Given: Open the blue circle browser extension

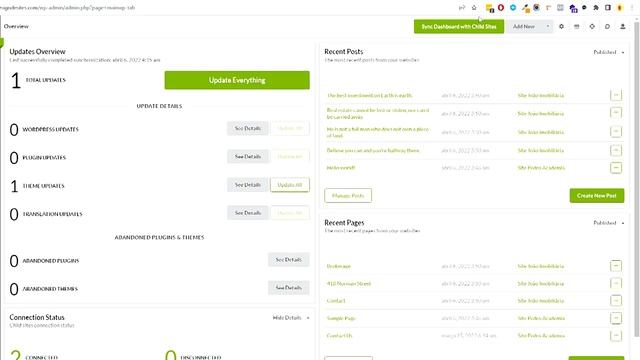Looking at the screenshot, I should pos(513,7).
